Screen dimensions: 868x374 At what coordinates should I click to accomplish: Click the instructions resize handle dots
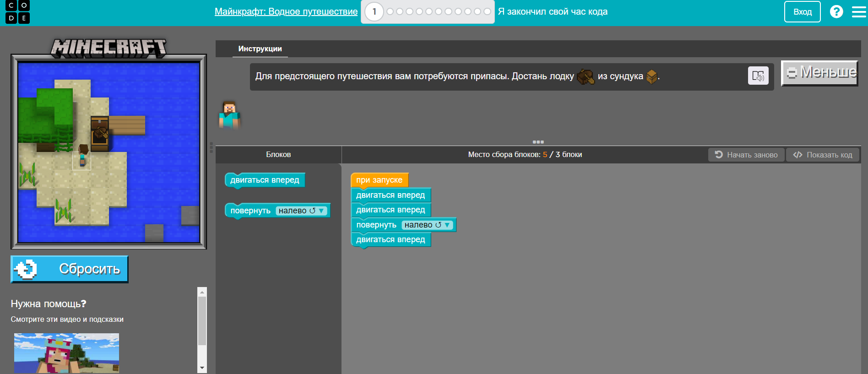[538, 142]
